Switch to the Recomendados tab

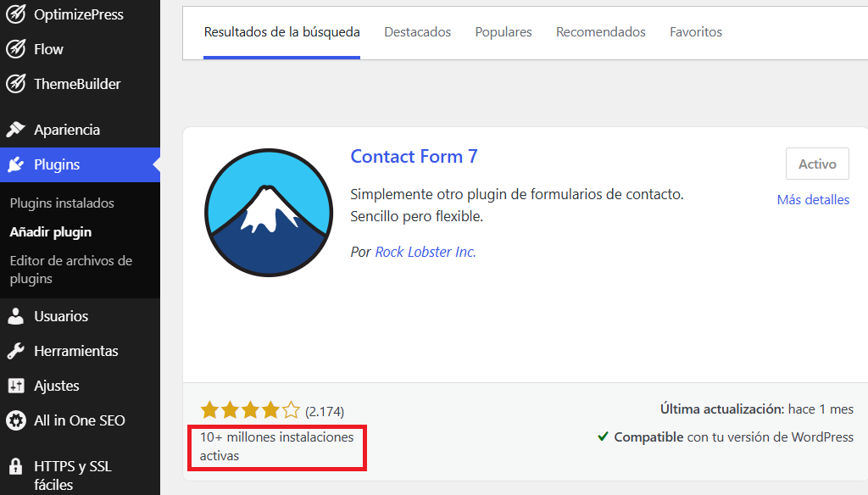coord(601,32)
